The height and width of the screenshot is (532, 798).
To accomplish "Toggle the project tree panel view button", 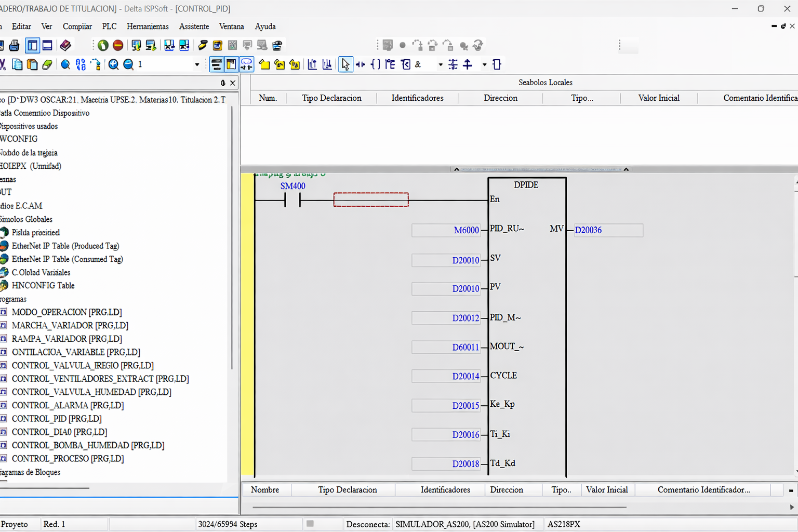I will [x=32, y=46].
